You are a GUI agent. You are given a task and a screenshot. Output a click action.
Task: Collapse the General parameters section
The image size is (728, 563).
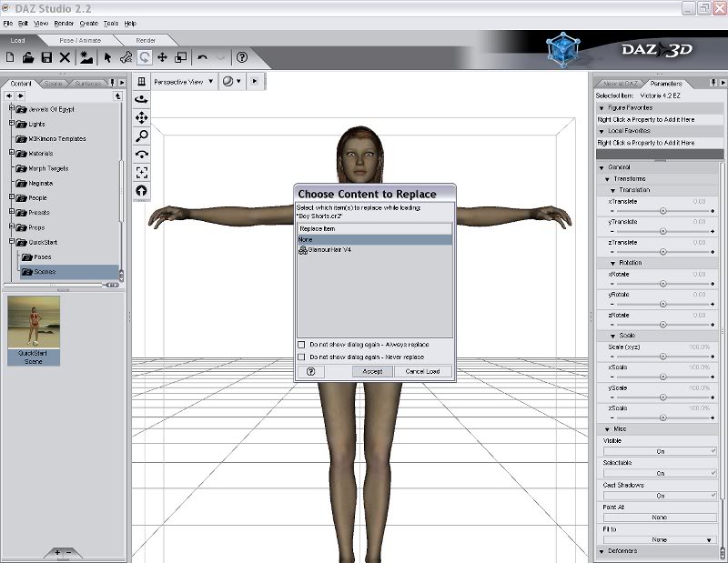coord(602,167)
